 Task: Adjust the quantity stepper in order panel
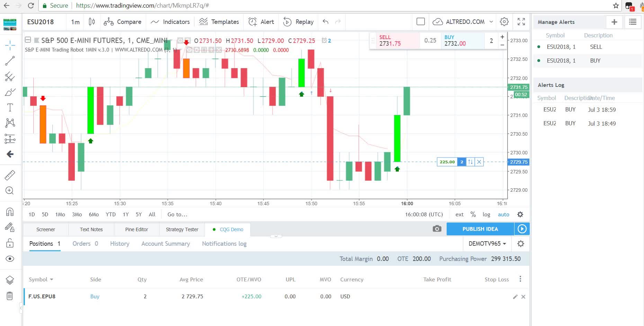click(502, 40)
